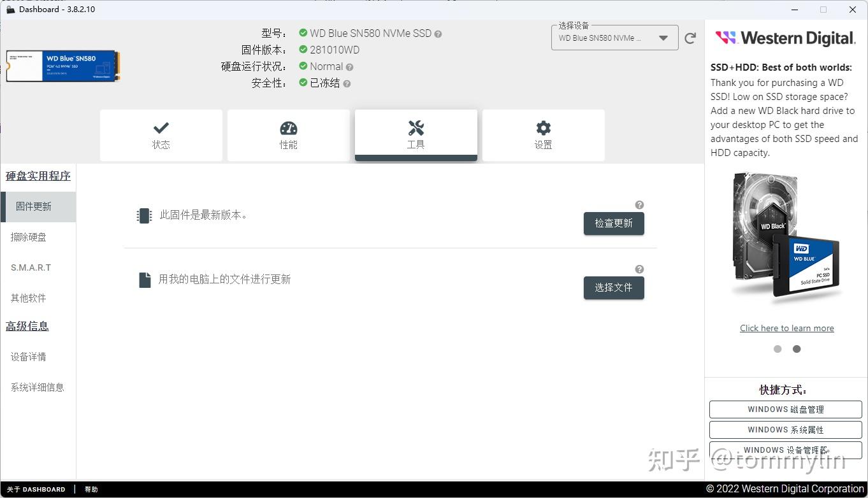868x498 pixels.
Task: Click 关于 DASHBOARD in the footer
Action: coord(36,490)
